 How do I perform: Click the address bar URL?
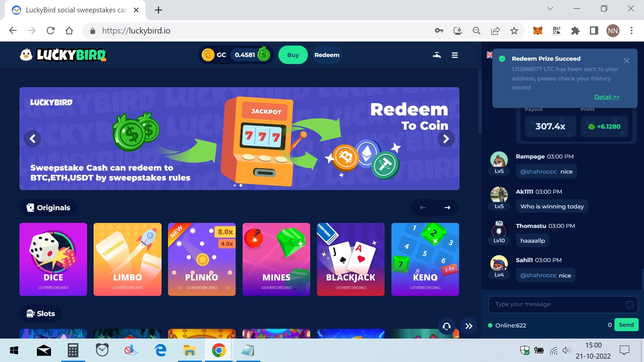point(136,31)
